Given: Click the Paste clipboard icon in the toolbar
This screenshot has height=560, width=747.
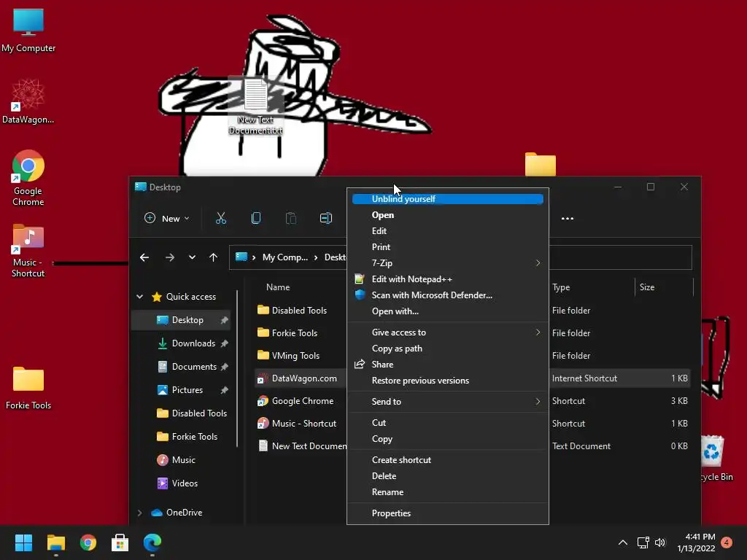Looking at the screenshot, I should [290, 218].
